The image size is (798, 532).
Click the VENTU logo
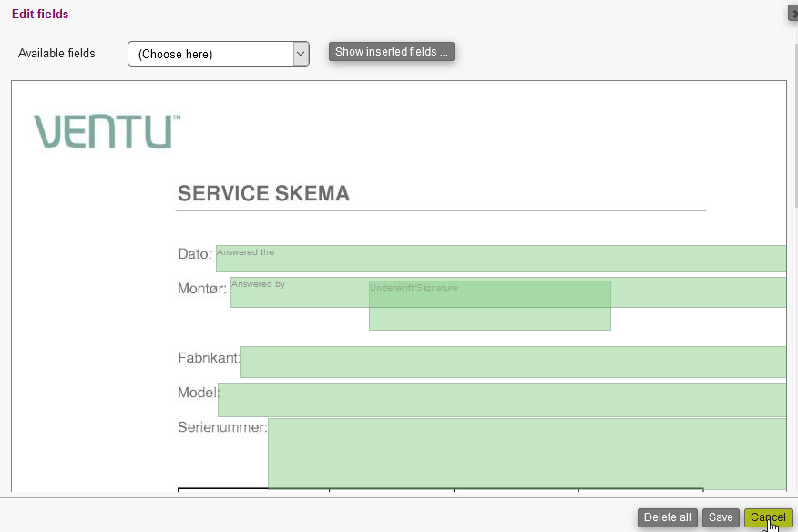click(107, 131)
